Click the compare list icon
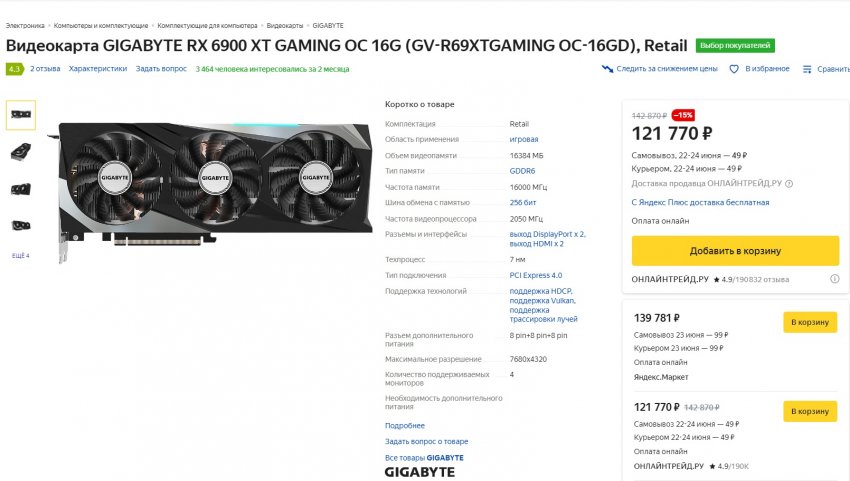 pos(807,69)
